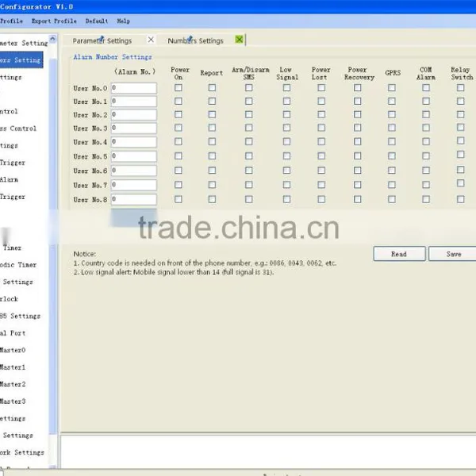This screenshot has height=476, width=476.
Task: Enable Arm/Disarm SMS for User No.2
Action: pos(249,114)
